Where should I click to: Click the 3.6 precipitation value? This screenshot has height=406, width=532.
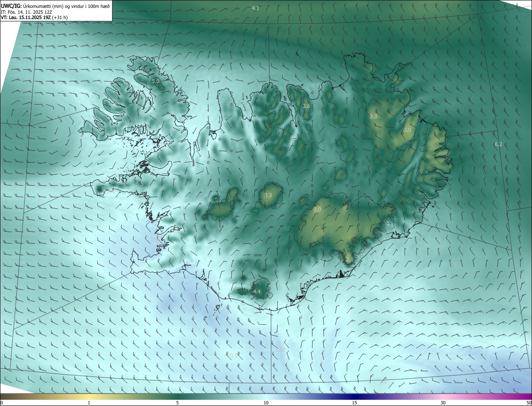coord(306,106)
